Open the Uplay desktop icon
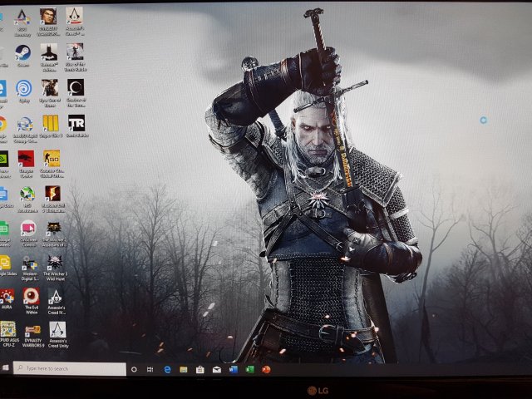 (24, 87)
